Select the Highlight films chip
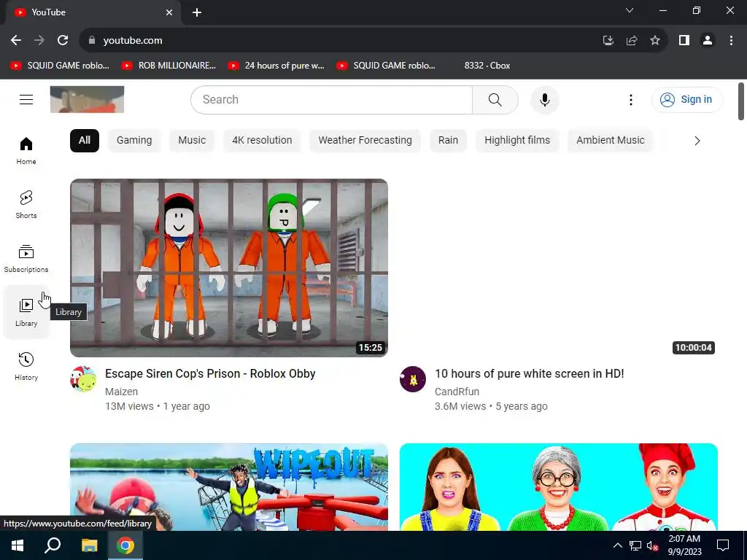Image resolution: width=747 pixels, height=560 pixels. click(x=517, y=141)
